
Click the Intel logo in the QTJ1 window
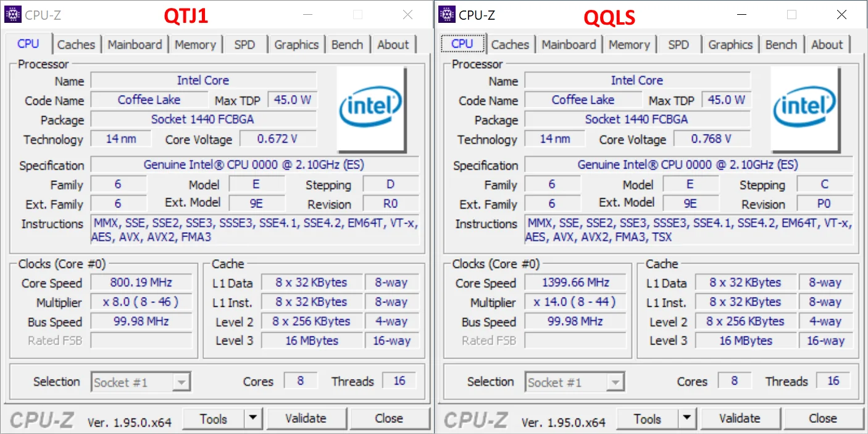tap(370, 109)
